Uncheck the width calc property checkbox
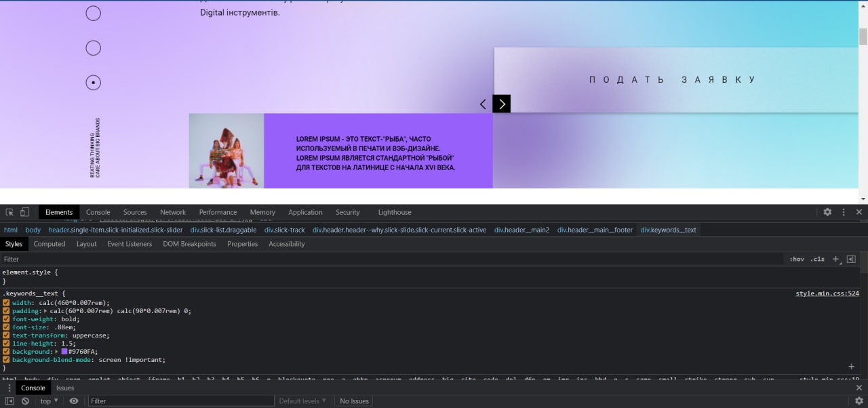 (x=6, y=303)
